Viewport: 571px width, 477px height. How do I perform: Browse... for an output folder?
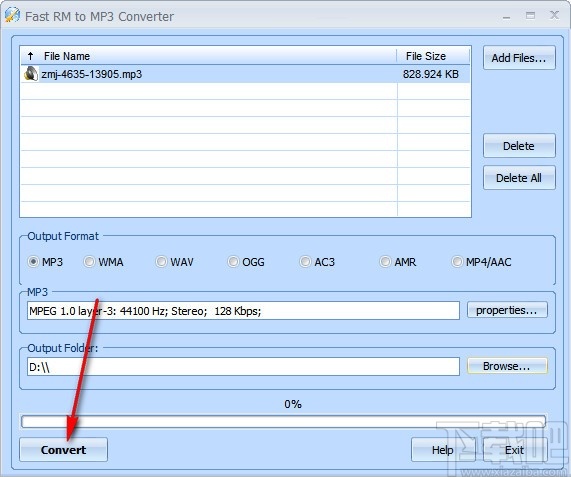click(x=507, y=366)
